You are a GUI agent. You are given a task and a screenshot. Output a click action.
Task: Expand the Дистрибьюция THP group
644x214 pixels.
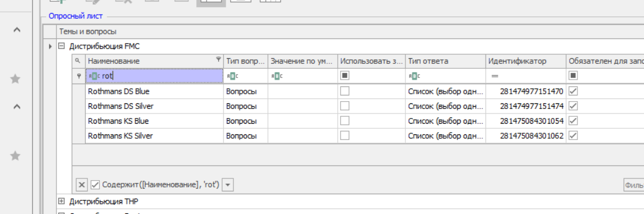(x=61, y=201)
